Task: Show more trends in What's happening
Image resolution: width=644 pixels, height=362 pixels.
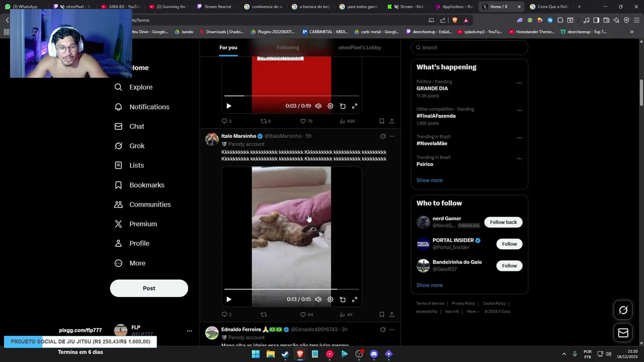Action: (430, 180)
